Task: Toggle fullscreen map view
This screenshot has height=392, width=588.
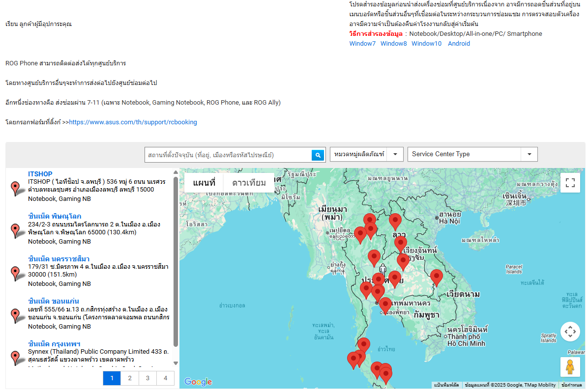Action: [570, 183]
